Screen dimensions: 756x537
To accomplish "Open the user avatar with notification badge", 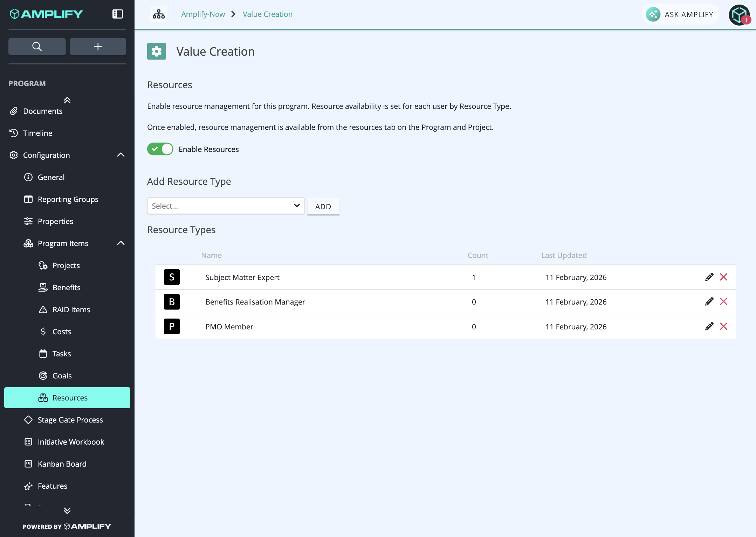I will pyautogui.click(x=740, y=15).
